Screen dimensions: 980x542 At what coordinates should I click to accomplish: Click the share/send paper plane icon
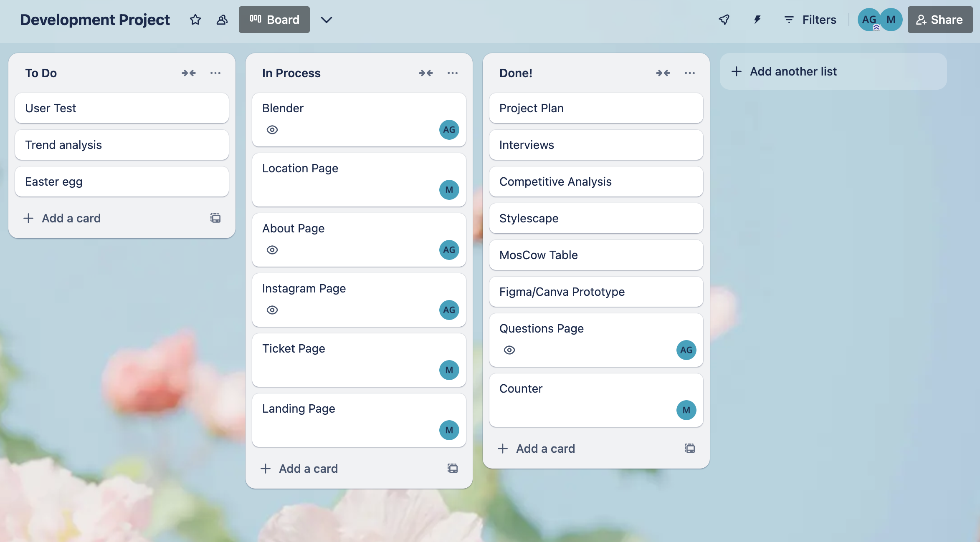coord(724,20)
